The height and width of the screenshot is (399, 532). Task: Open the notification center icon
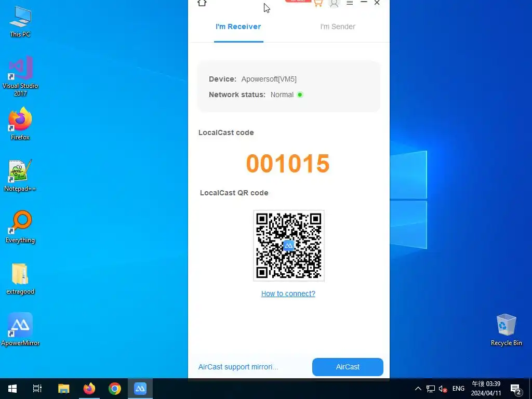coord(516,389)
